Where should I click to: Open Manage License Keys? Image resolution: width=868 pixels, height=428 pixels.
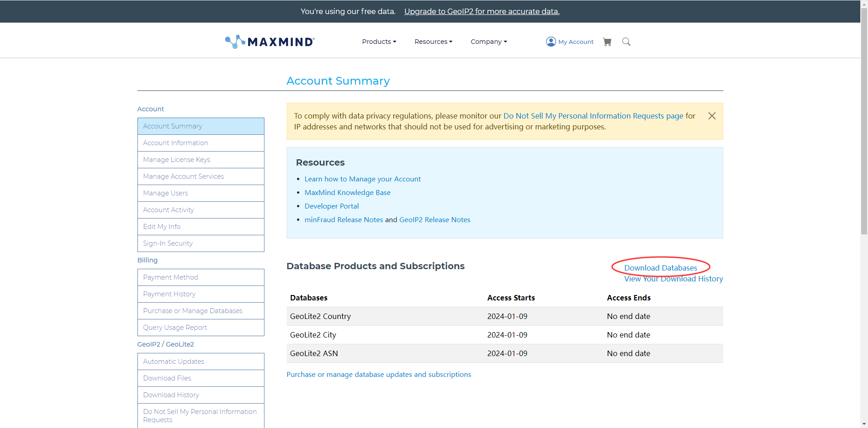(x=201, y=160)
